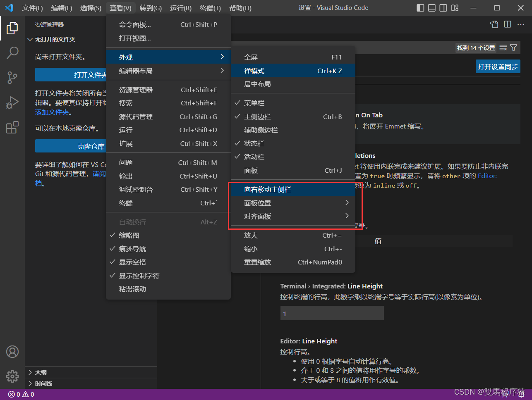Click the 克隆仓库 button
The image size is (532, 400).
(71, 147)
